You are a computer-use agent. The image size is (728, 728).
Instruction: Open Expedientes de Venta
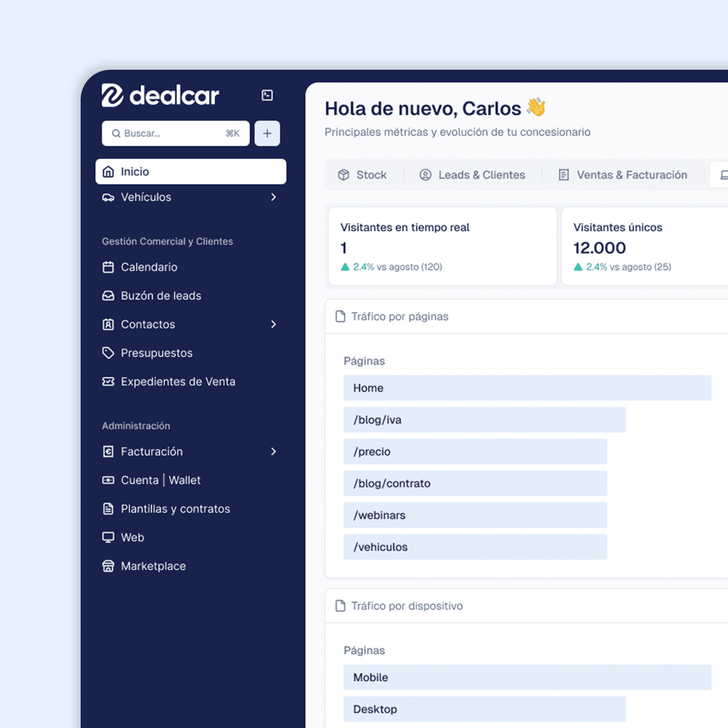coord(178,382)
